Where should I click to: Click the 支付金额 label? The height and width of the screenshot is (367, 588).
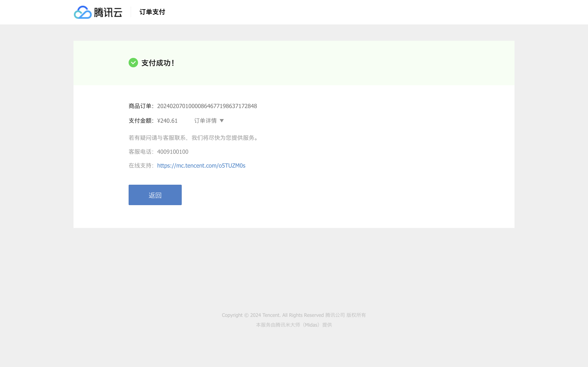(x=140, y=121)
